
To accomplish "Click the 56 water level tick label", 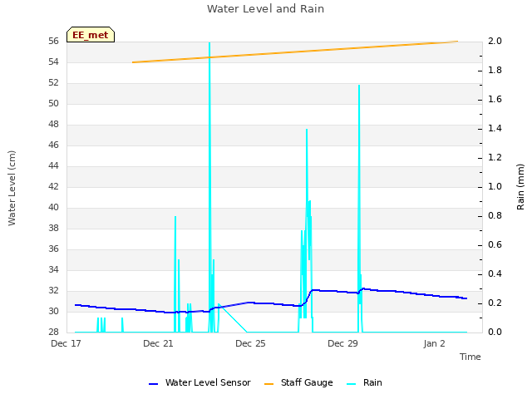I will pyautogui.click(x=53, y=41).
